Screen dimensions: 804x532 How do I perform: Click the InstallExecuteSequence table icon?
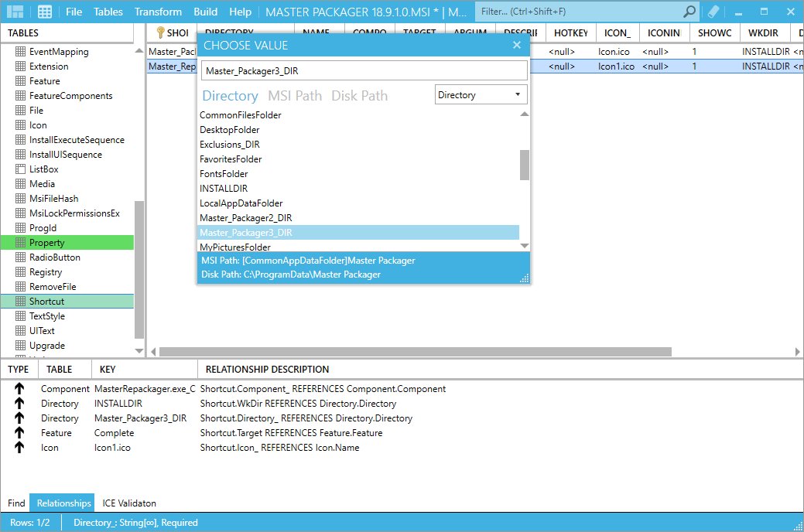pos(21,139)
